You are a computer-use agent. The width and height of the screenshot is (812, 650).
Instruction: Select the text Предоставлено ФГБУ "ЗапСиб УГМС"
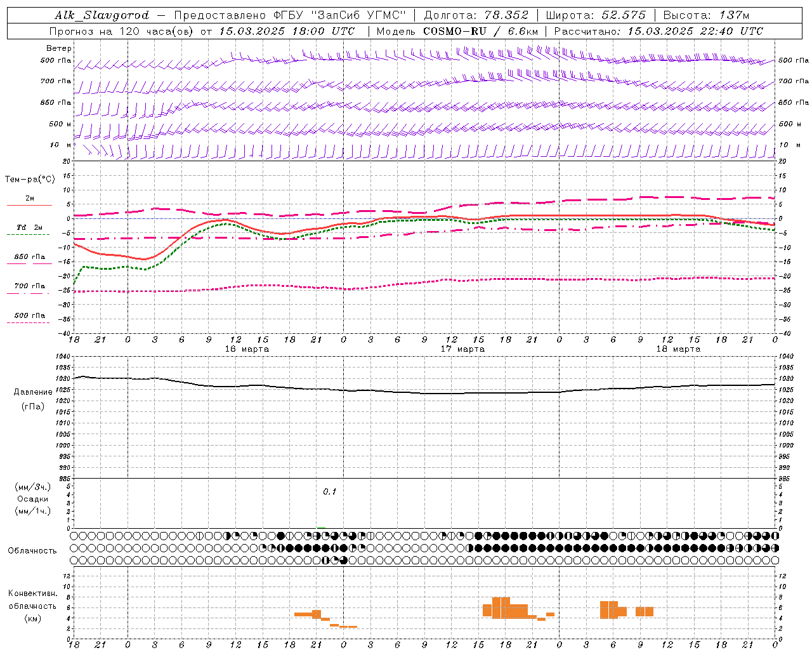pyautogui.click(x=289, y=15)
